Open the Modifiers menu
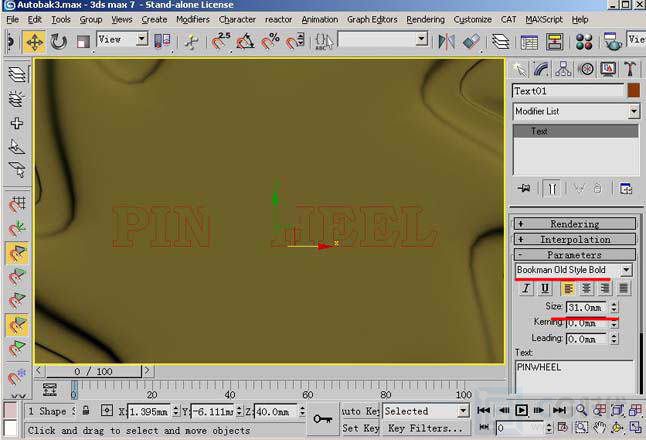Image resolution: width=646 pixels, height=440 pixels. [192, 20]
